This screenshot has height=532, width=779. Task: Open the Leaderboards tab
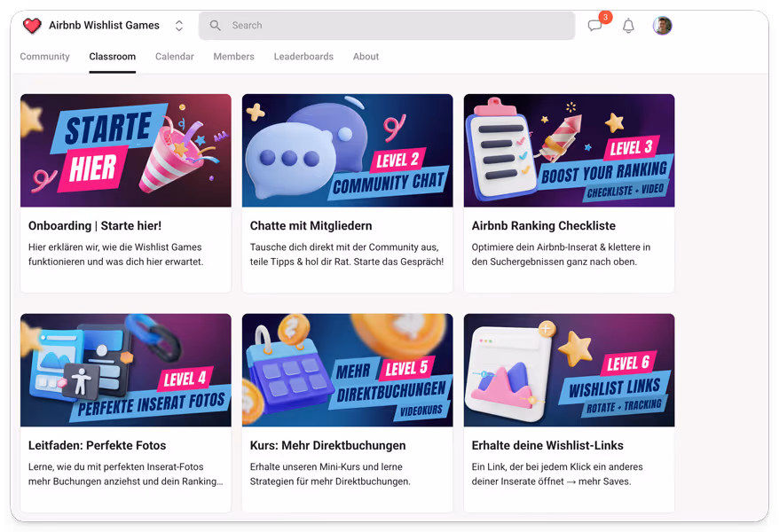coord(303,56)
